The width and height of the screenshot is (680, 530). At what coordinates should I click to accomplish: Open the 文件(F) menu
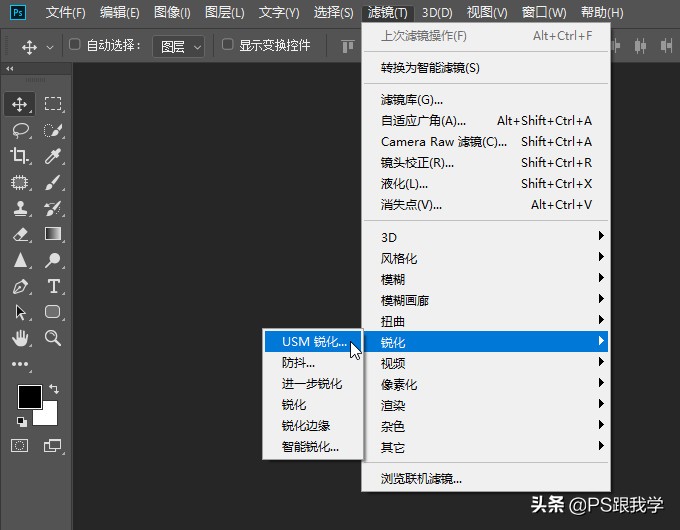[65, 12]
